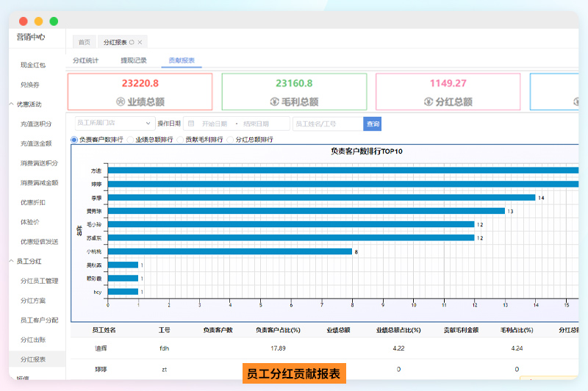Collapse the 优惠活动 sidebar section
This screenshot has width=588, height=391.
11,104
